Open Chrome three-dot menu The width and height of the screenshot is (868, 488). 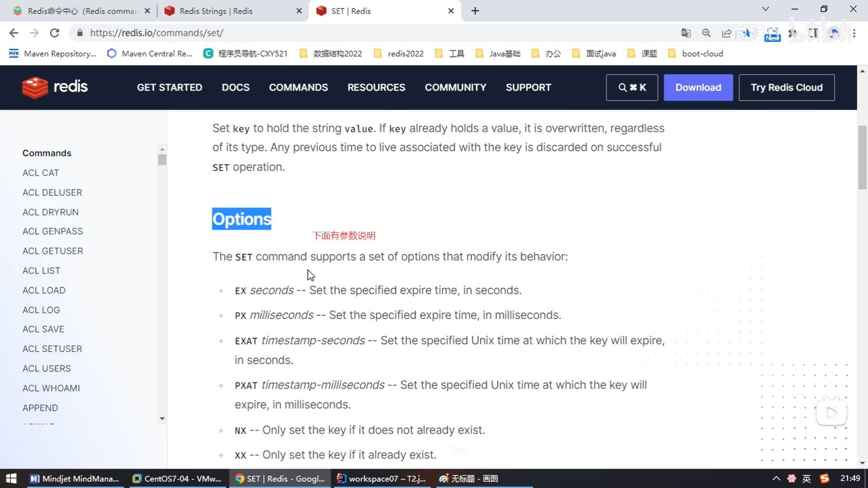(854, 33)
